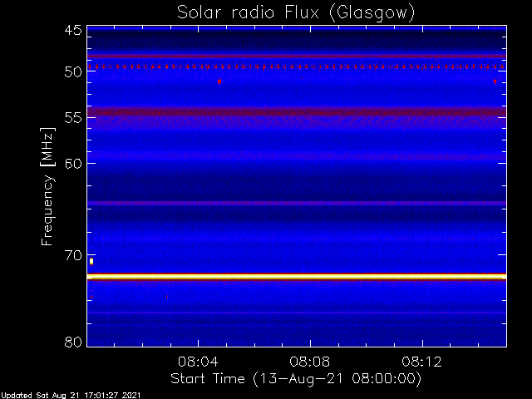Click the dark red band near 55 MHz
532x399 pixels.
[x=297, y=111]
